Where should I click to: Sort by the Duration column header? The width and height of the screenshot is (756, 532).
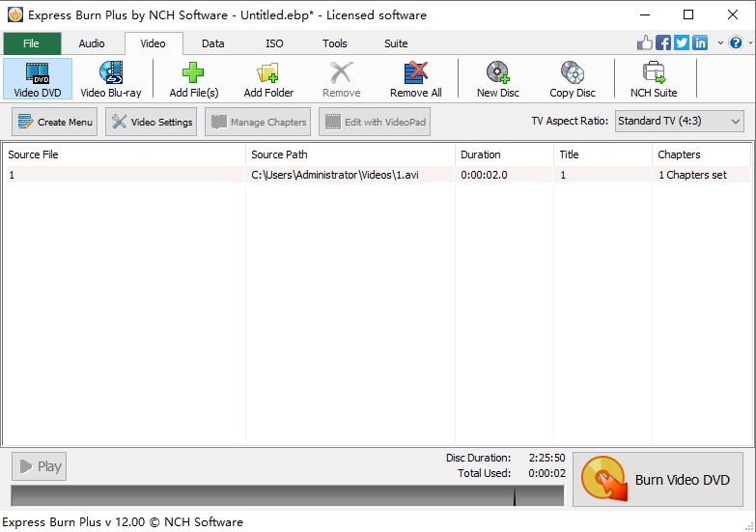click(x=504, y=154)
